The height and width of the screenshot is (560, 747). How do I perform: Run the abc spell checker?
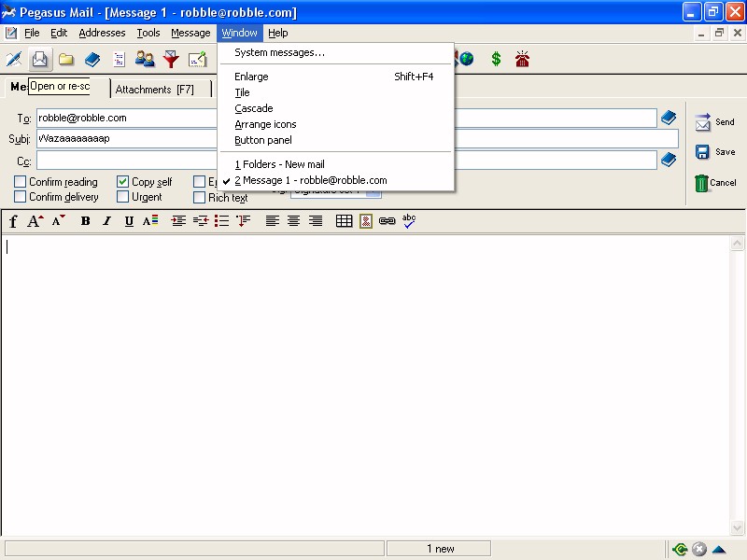click(409, 221)
